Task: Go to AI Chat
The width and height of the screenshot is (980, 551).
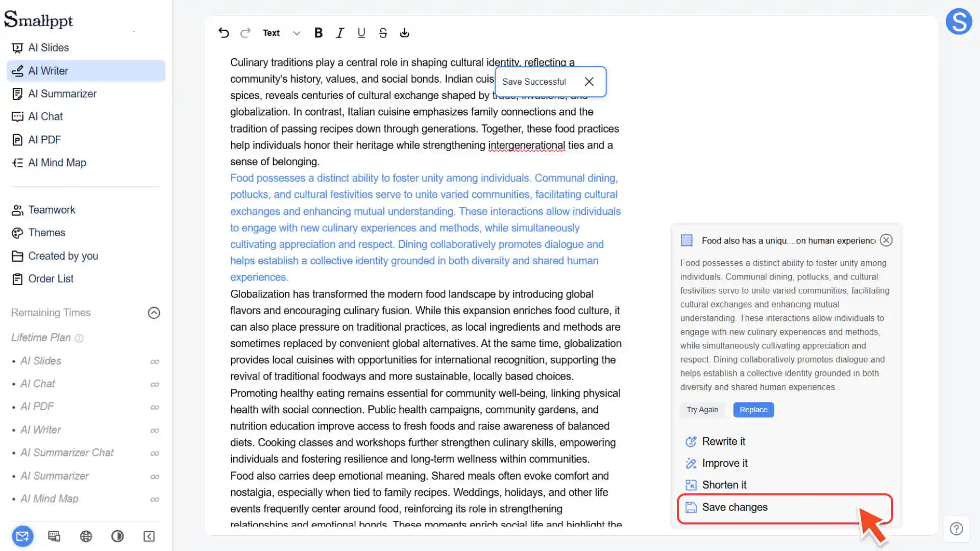Action: point(86,117)
